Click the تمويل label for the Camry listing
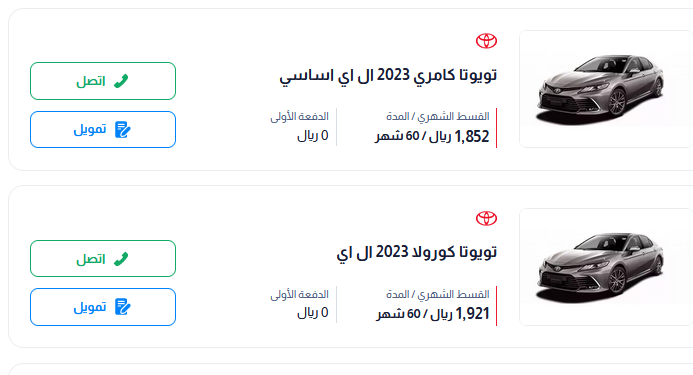The width and height of the screenshot is (693, 375). 90,129
